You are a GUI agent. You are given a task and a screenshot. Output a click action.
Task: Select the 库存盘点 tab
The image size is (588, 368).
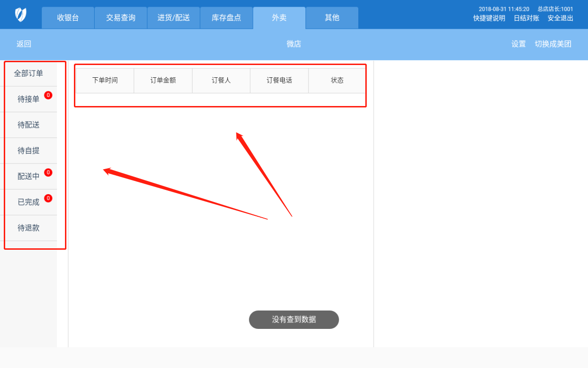pos(226,18)
